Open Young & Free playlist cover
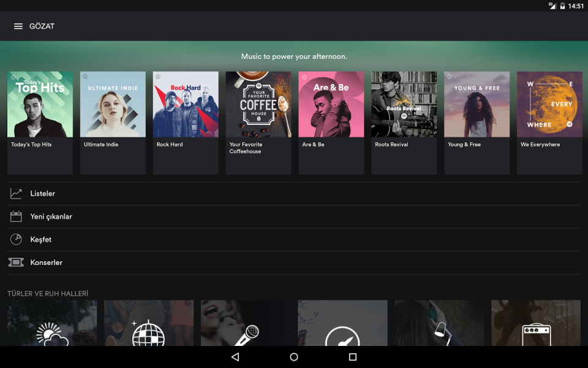This screenshot has width=588, height=368. coord(477,104)
